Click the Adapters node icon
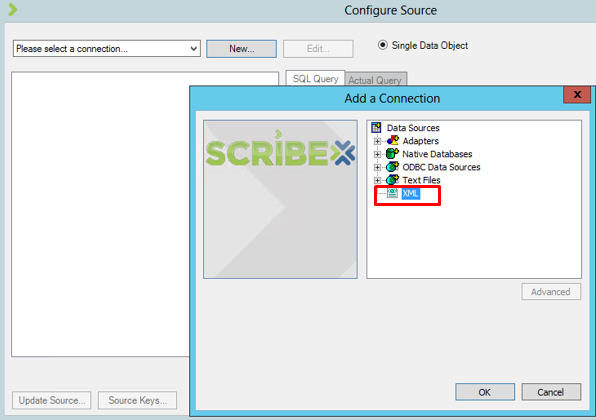Viewport: 596px width, 420px height. [393, 141]
